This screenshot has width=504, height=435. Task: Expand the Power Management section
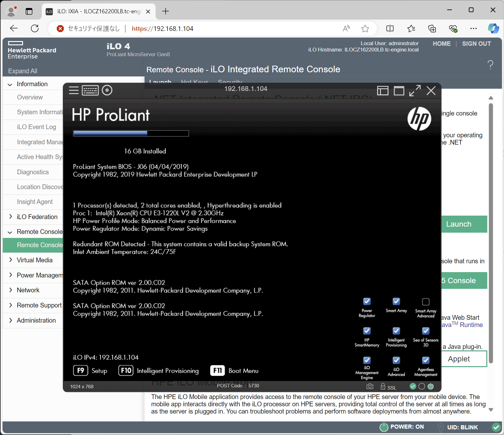pyautogui.click(x=10, y=275)
